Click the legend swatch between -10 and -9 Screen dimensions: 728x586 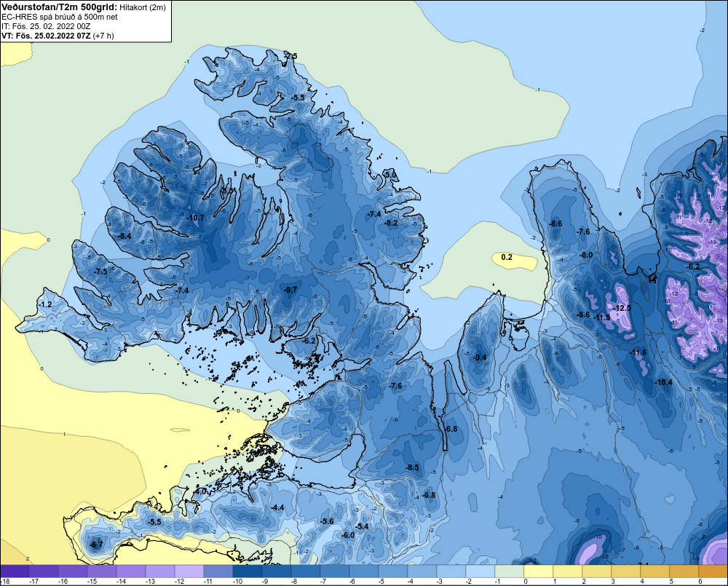248,571
